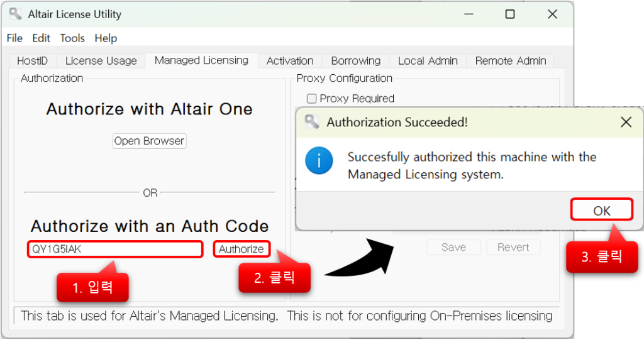This screenshot has height=340, width=644.
Task: Switch to the HostID tab
Action: [33, 61]
